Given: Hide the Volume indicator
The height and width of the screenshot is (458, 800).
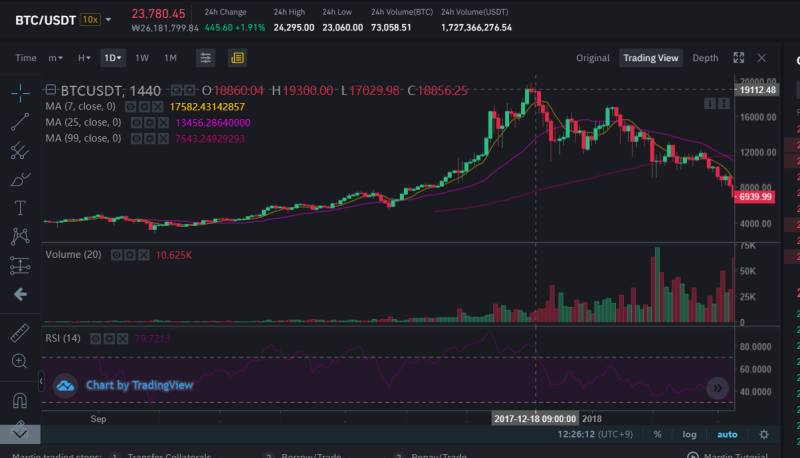Looking at the screenshot, I should tap(116, 255).
